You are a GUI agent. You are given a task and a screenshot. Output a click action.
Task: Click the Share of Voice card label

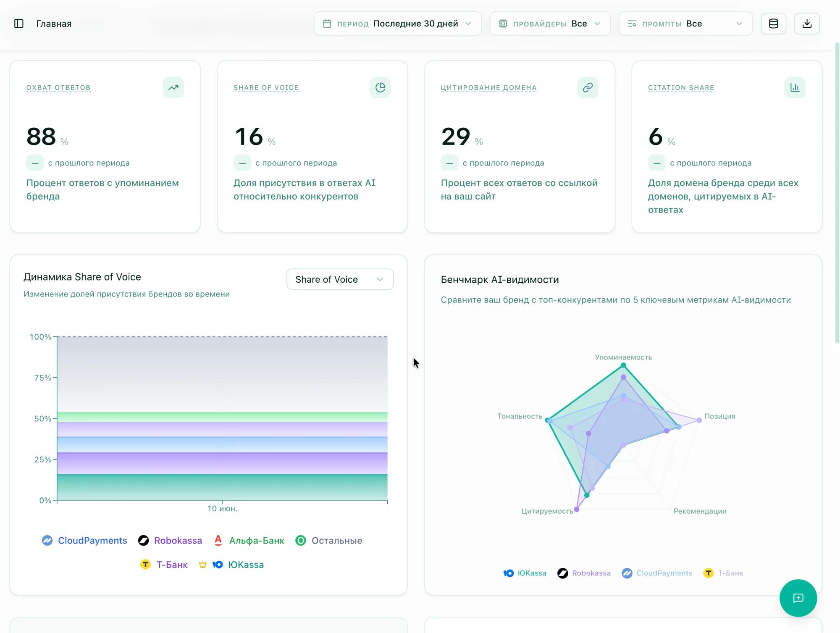(x=266, y=87)
